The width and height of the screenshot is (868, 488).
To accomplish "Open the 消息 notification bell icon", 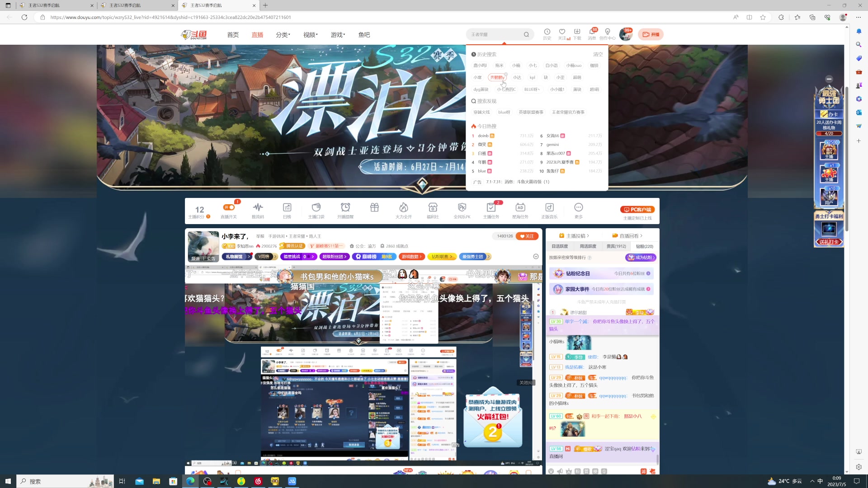I will coord(592,32).
